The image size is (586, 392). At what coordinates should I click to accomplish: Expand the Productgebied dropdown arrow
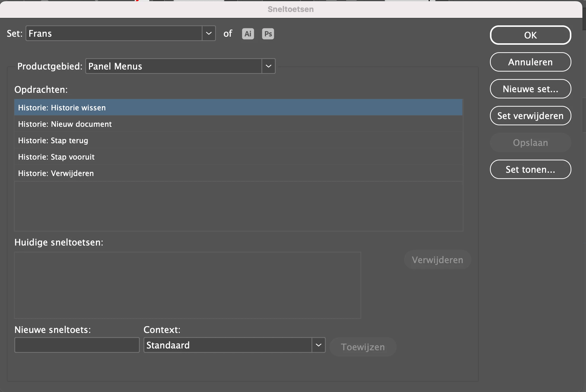[x=269, y=66]
